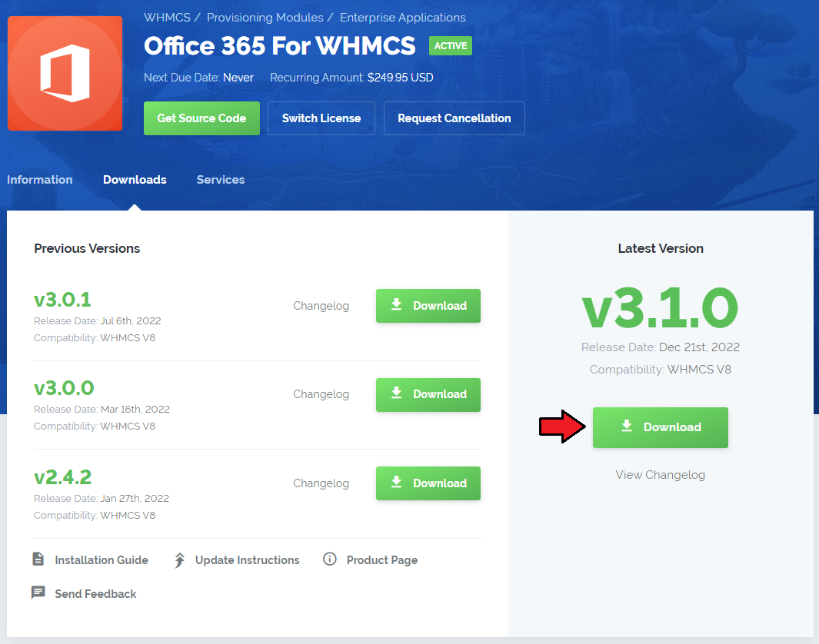
Task: Click the '$249.95 USD' recurring amount
Action: (x=400, y=78)
